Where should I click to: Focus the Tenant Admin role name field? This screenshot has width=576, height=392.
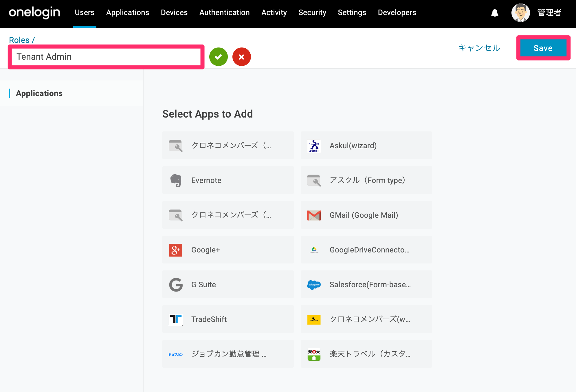tap(106, 57)
